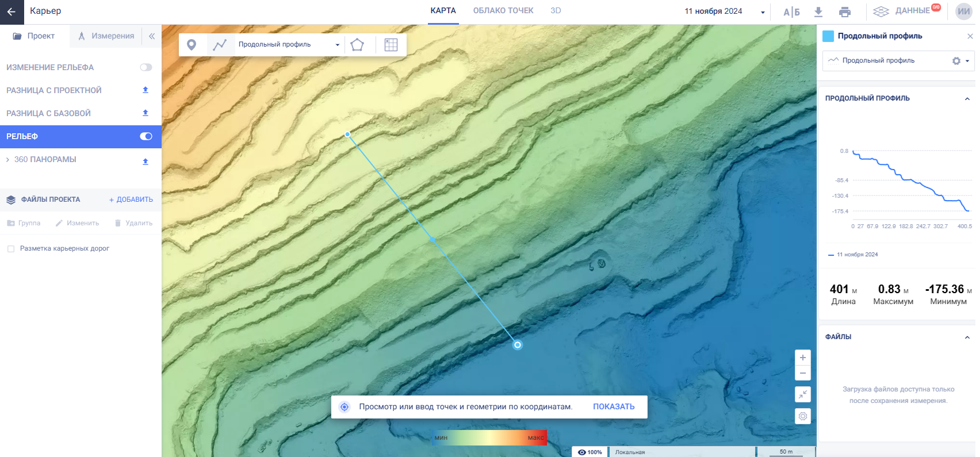Expand the 360 Панорамы tree item
980x457 pixels.
pyautogui.click(x=7, y=159)
